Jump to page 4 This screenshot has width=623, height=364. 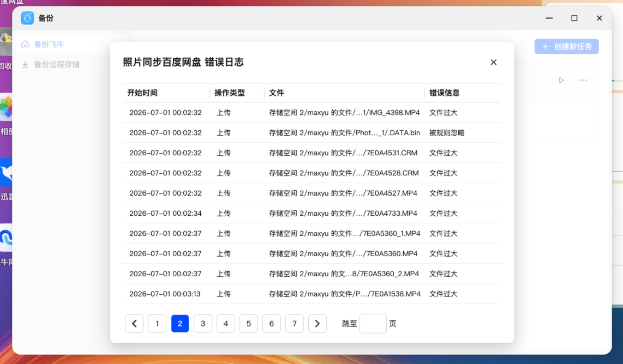(226, 324)
